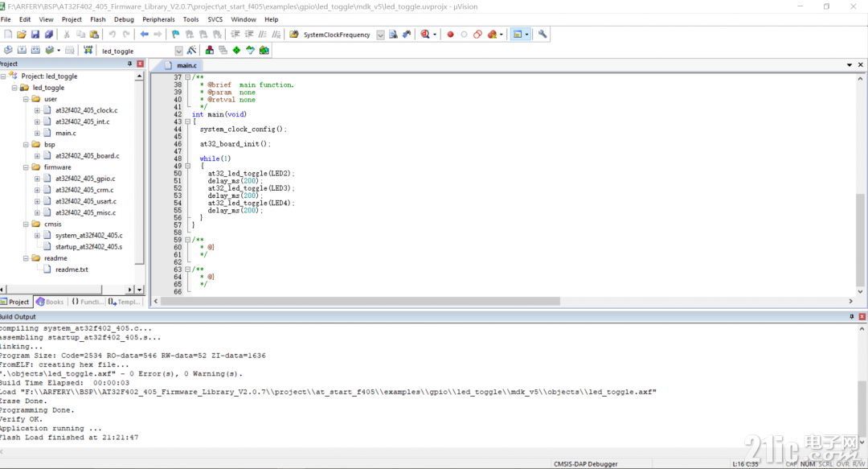Disable all breakpoints icon
The width and height of the screenshot is (868, 469).
(x=477, y=35)
